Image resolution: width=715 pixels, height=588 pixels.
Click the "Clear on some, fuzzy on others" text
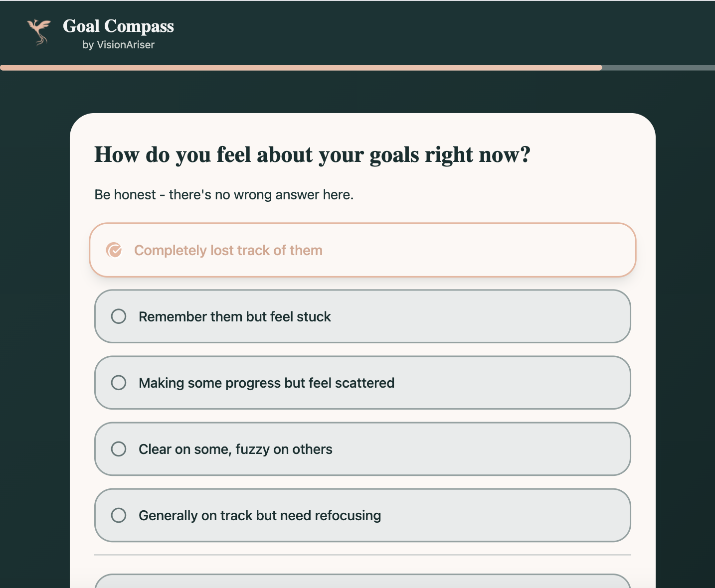coord(235,449)
